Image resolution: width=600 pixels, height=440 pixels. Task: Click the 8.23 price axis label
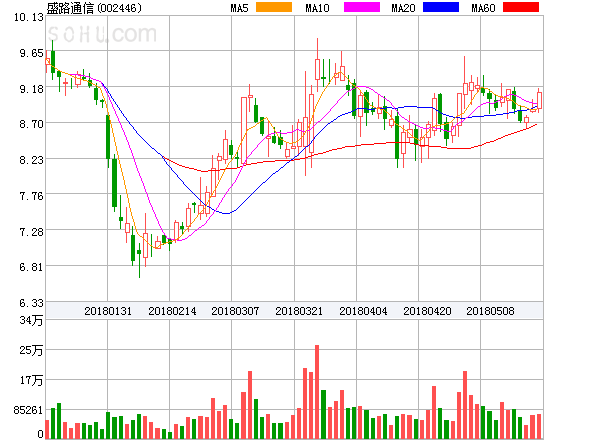pos(31,160)
